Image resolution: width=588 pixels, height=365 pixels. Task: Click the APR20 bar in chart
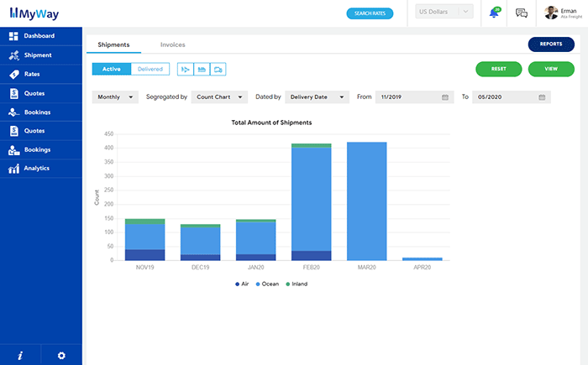pos(423,259)
